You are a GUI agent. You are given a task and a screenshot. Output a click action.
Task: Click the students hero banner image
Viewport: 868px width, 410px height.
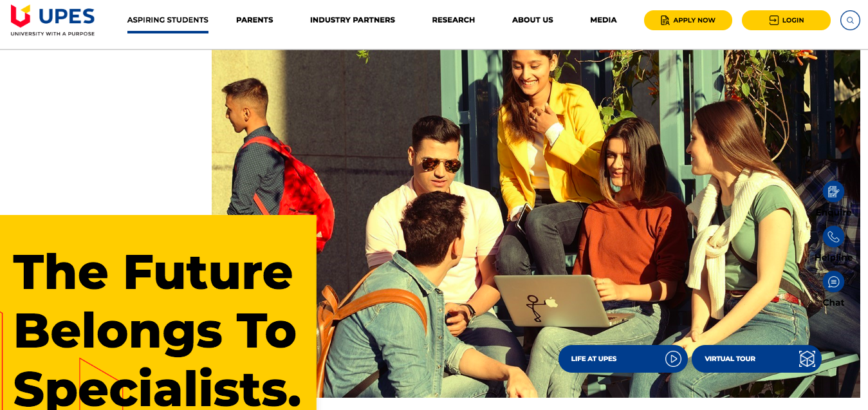point(536,223)
